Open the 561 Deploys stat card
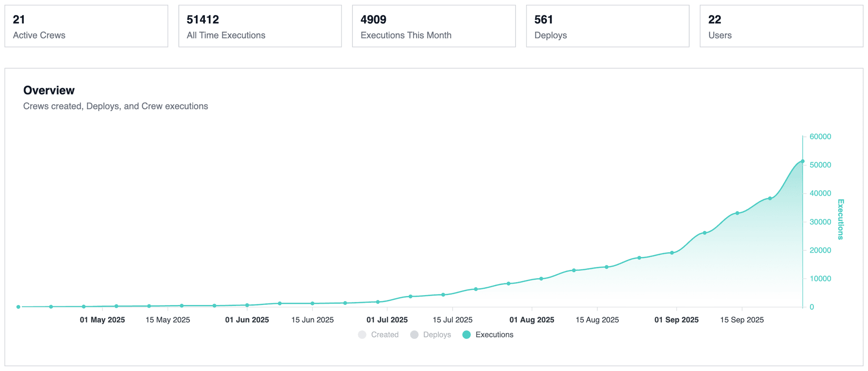The image size is (868, 371). coord(608,26)
